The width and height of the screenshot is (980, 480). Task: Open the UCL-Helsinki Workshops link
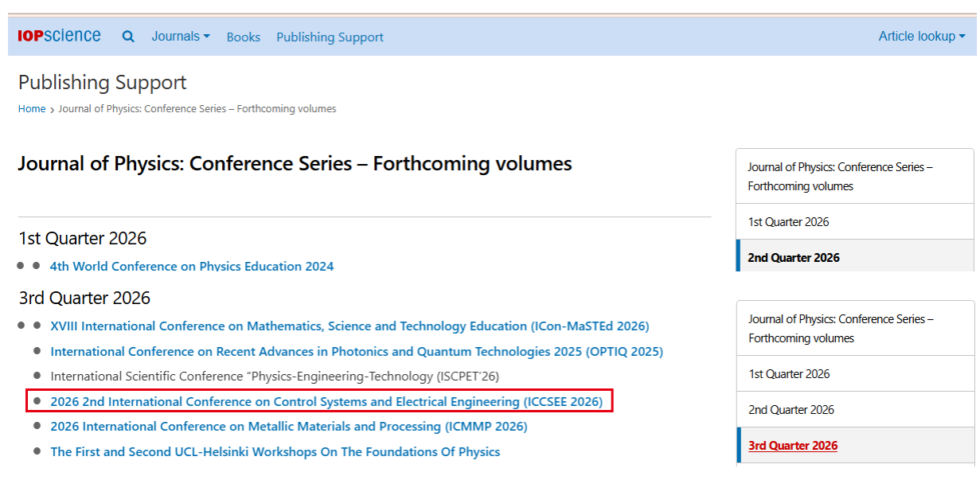tap(275, 452)
